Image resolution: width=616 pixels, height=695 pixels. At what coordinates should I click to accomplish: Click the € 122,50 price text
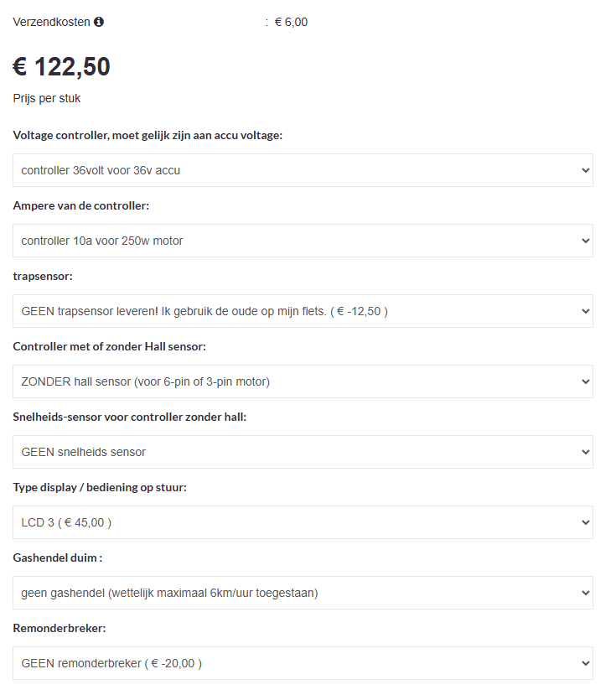click(62, 67)
